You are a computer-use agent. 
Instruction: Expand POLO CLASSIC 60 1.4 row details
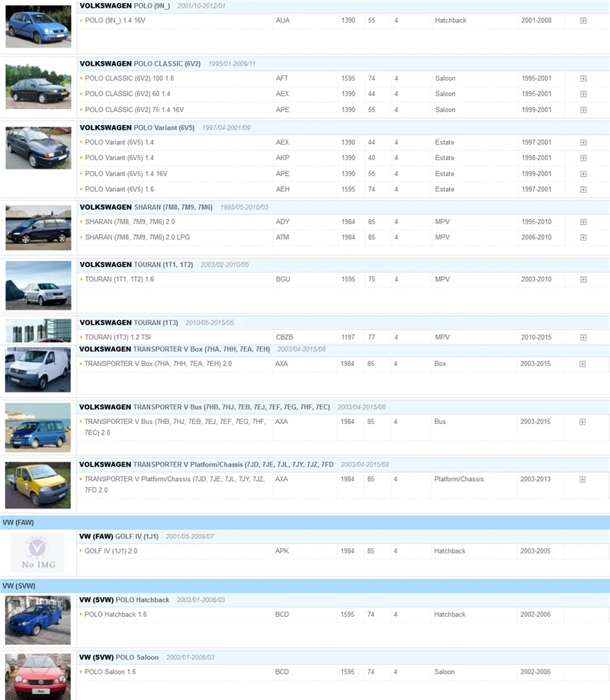coord(583,95)
